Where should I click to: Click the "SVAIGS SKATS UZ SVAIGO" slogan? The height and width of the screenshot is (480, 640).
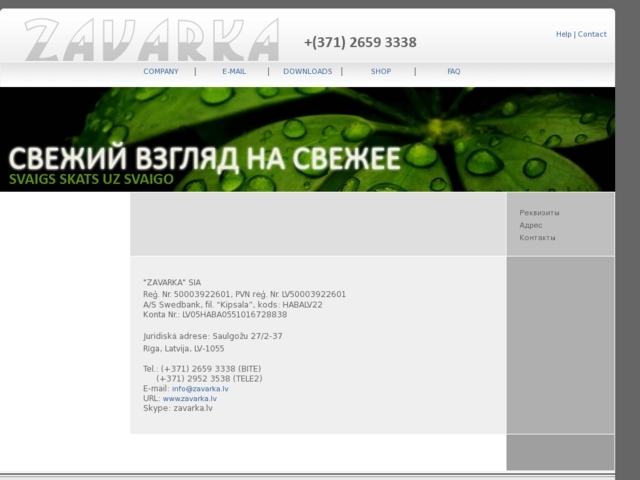click(91, 179)
